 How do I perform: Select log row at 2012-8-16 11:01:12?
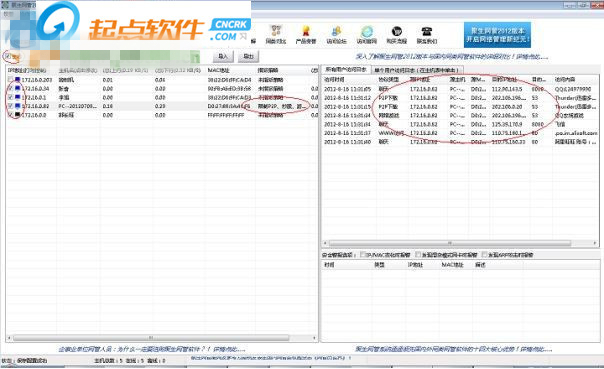(x=460, y=98)
